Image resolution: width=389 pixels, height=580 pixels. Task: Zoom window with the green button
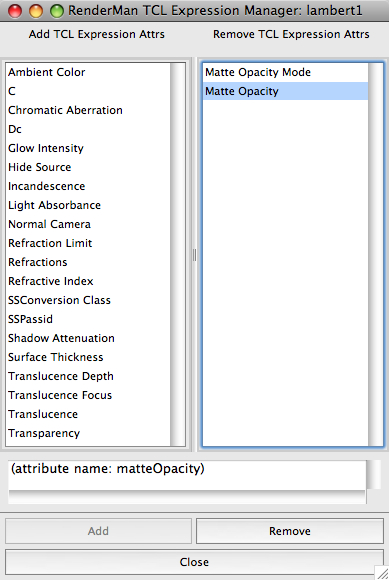pos(57,11)
